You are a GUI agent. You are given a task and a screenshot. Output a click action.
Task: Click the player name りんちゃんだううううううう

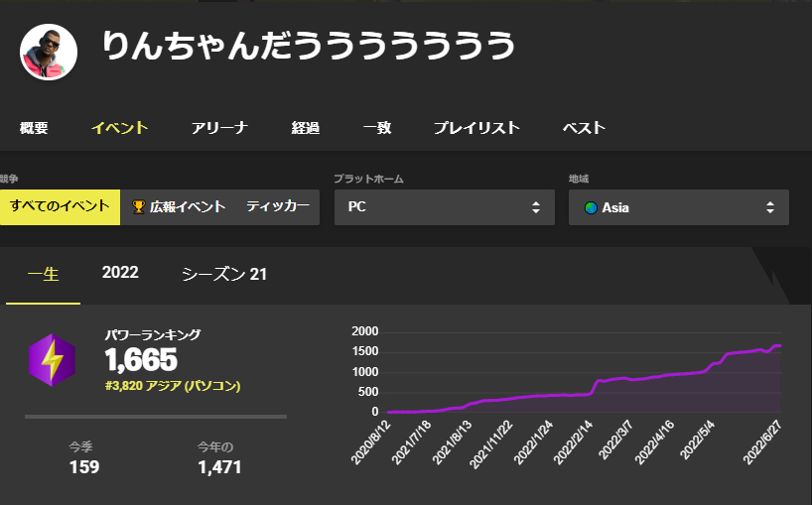point(309,46)
